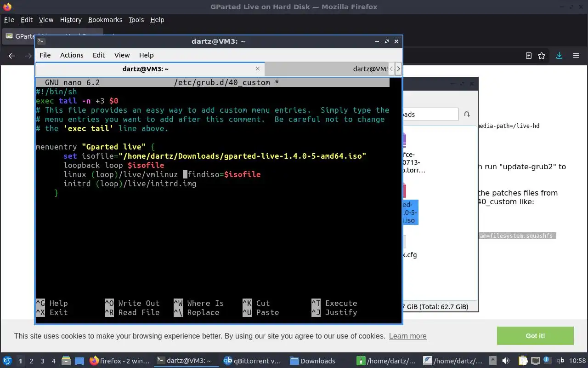Open the Firefox Tools menu
Viewport: 588px width, 368px height.
[x=136, y=20]
